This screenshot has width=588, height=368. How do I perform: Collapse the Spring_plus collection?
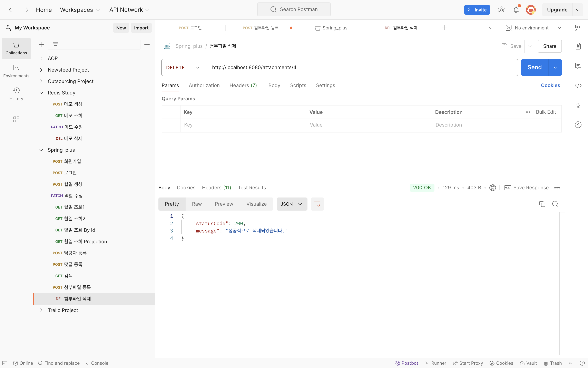click(41, 150)
